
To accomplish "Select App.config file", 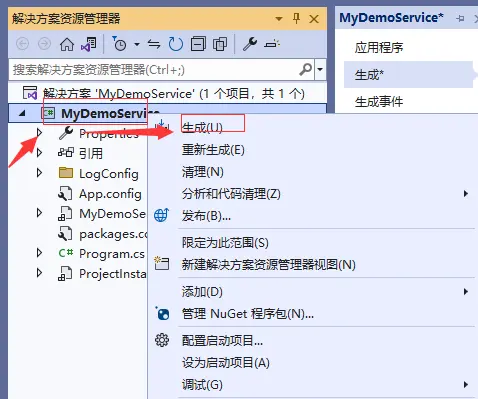I will pyautogui.click(x=110, y=194).
